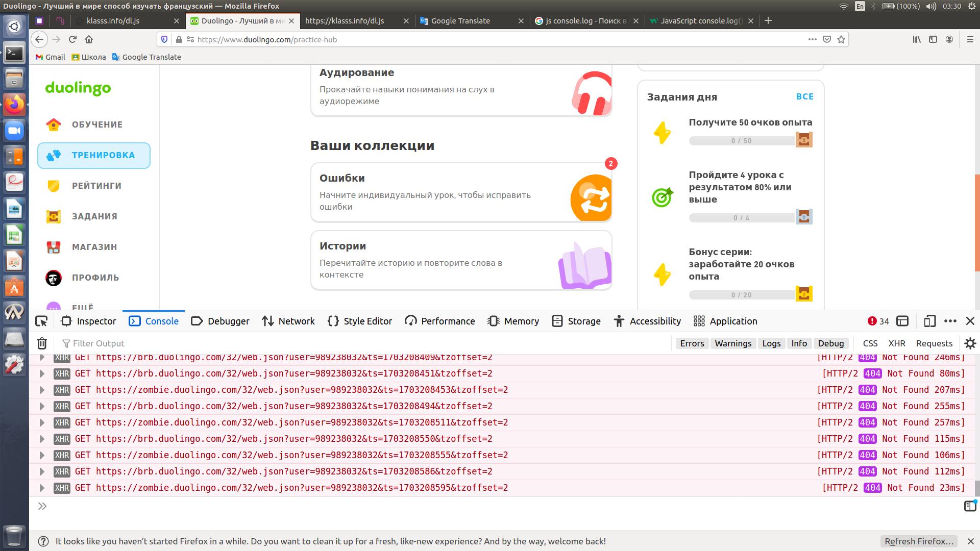Screen dimensions: 980x551
Task: Toggle the Warnings filter button
Action: tap(733, 343)
